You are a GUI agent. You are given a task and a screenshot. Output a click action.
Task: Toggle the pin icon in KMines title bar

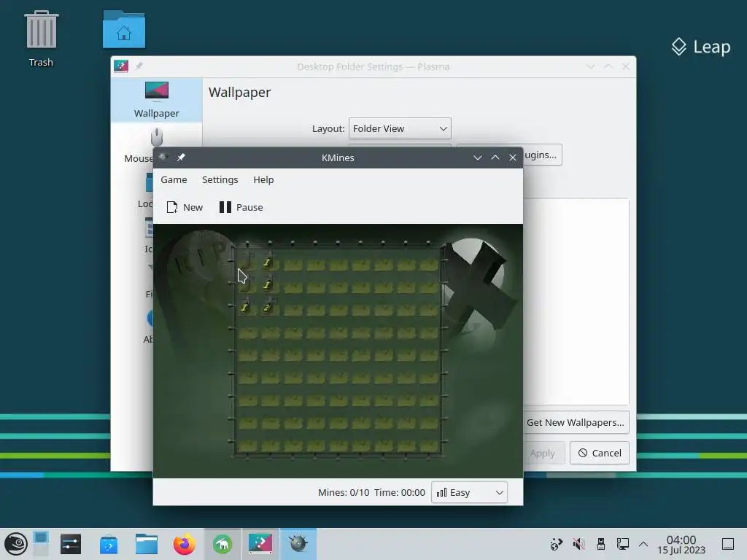(x=181, y=157)
